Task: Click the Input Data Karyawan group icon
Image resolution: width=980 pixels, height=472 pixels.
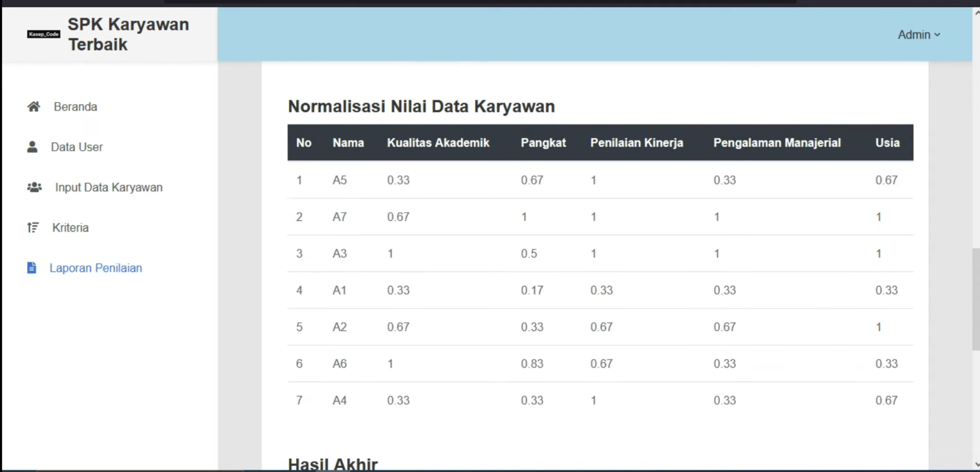Action: 34,187
